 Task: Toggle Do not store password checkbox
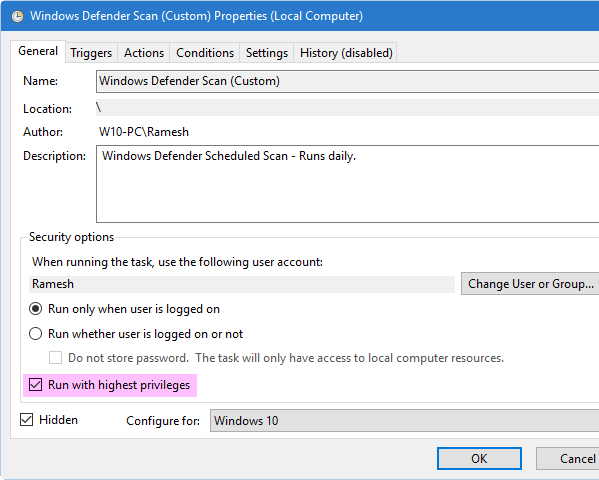point(55,358)
